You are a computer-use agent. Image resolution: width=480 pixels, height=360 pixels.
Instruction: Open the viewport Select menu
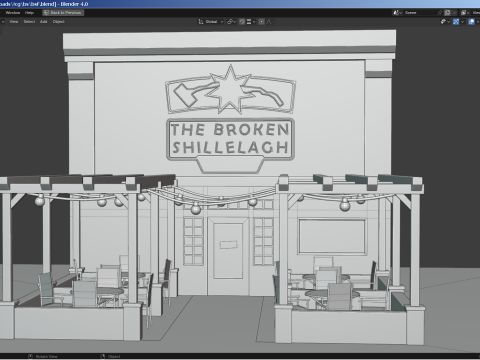pyautogui.click(x=29, y=22)
